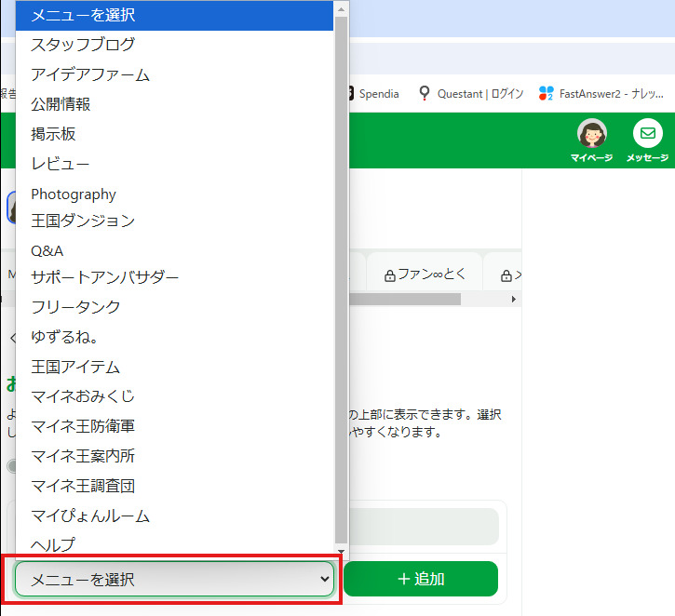Screen dimensions: 675x616
Task: Select the Q&A menu entry
Action: click(47, 250)
